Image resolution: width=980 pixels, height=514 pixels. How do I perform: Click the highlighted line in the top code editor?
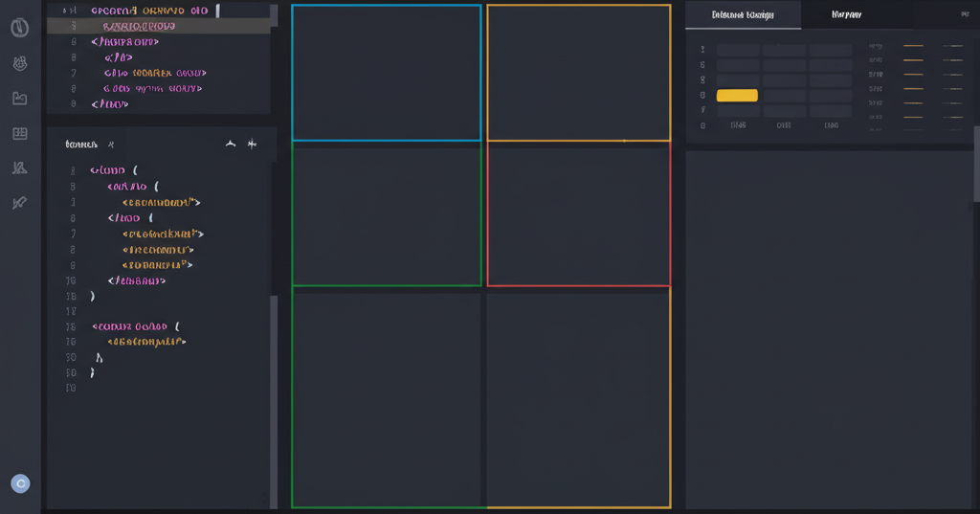pyautogui.click(x=158, y=27)
